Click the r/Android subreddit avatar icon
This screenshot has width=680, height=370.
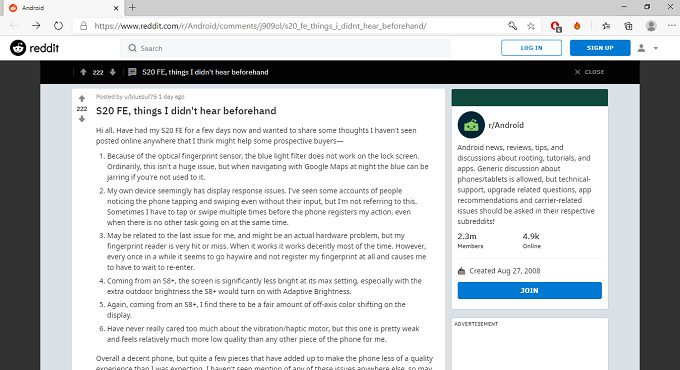(471, 125)
